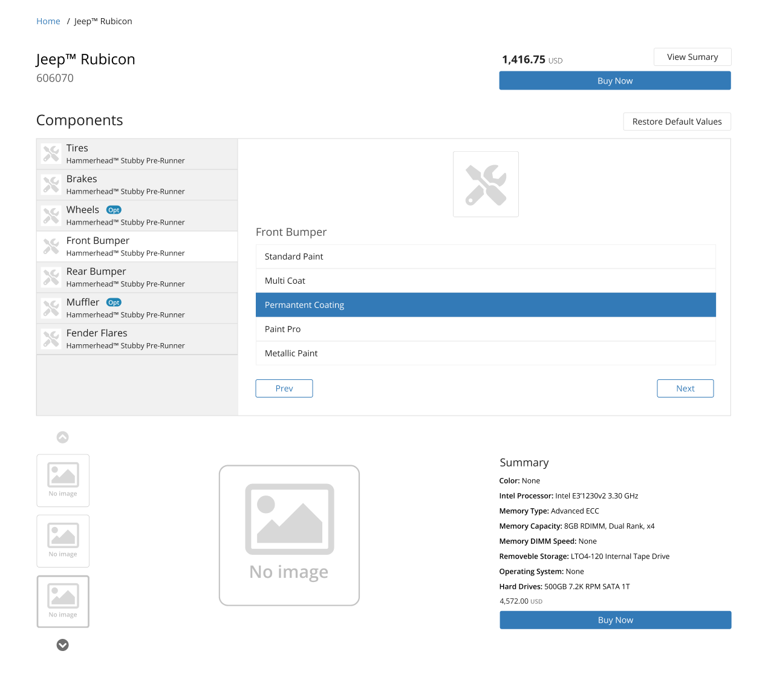Click the Removeble Storage summary line
Screen dimensions: 768x700
click(584, 557)
